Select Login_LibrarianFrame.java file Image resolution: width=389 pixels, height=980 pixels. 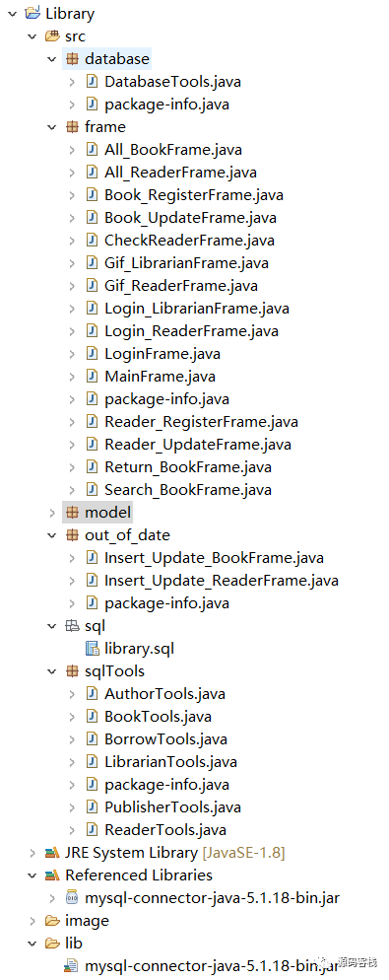point(197,309)
